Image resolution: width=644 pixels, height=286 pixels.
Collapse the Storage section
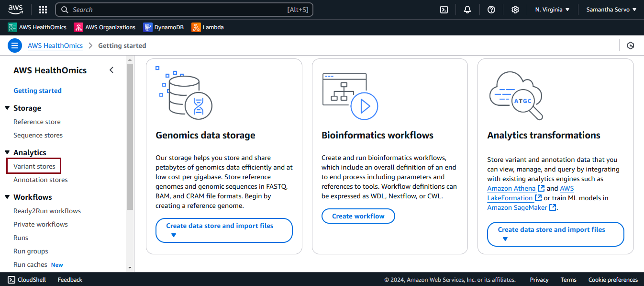tap(7, 108)
